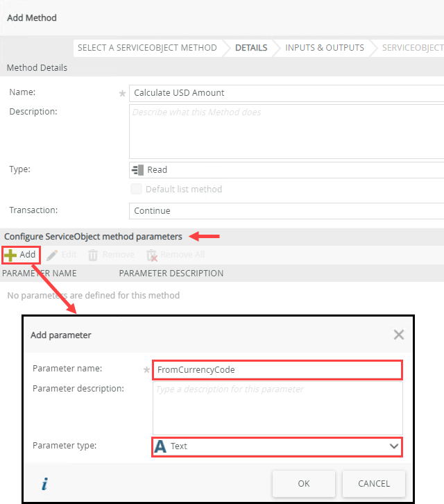This screenshot has height=504, width=444.
Task: Switch to the Details step
Action: (x=251, y=48)
